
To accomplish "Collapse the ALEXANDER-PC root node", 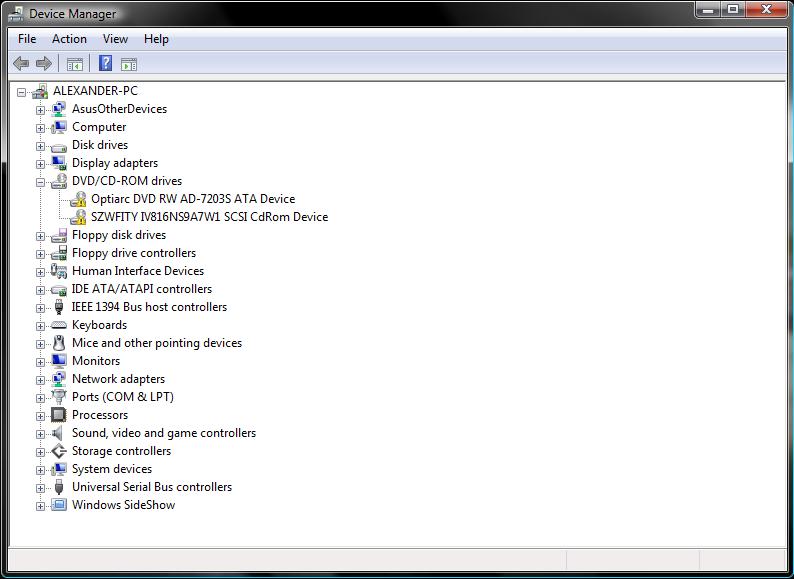I will [x=21, y=92].
